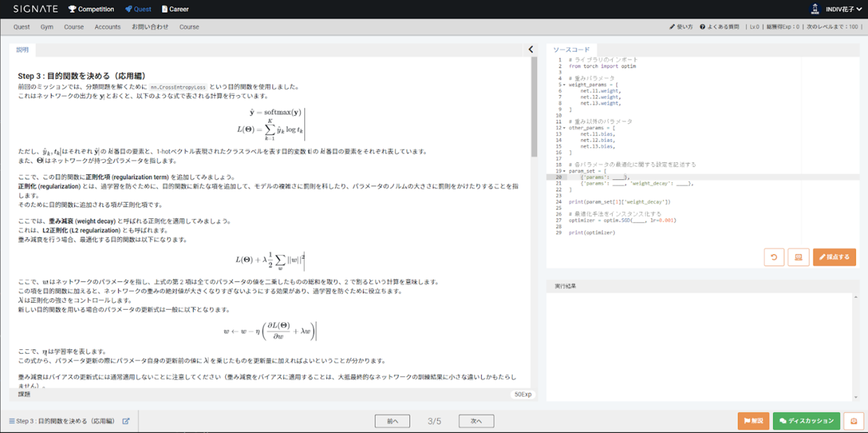Fold the other_params code block at line 12

coord(564,128)
